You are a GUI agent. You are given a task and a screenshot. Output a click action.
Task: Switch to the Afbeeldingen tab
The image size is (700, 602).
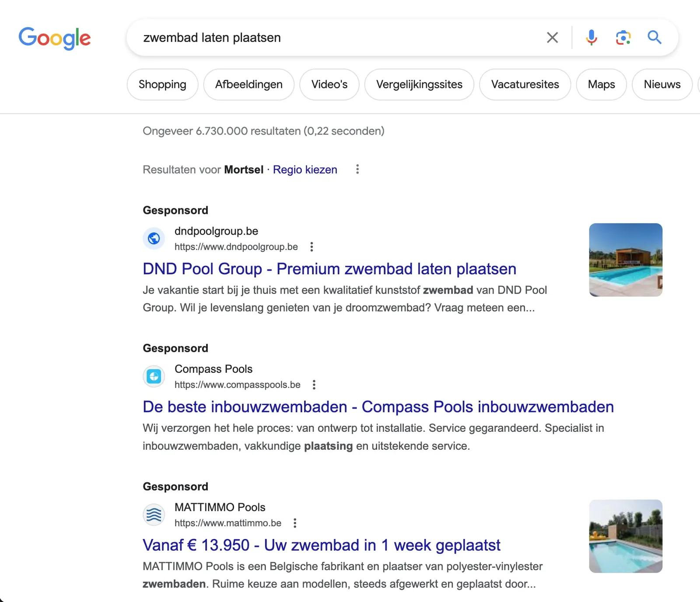pos(248,84)
